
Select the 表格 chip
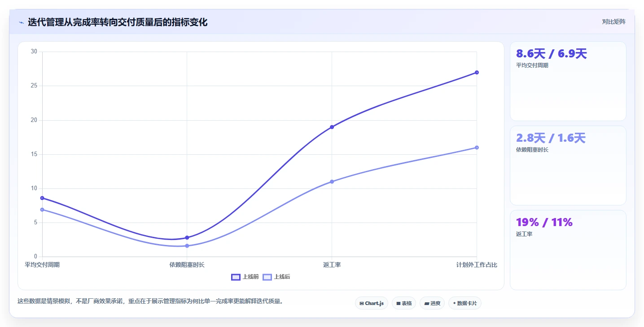404,303
